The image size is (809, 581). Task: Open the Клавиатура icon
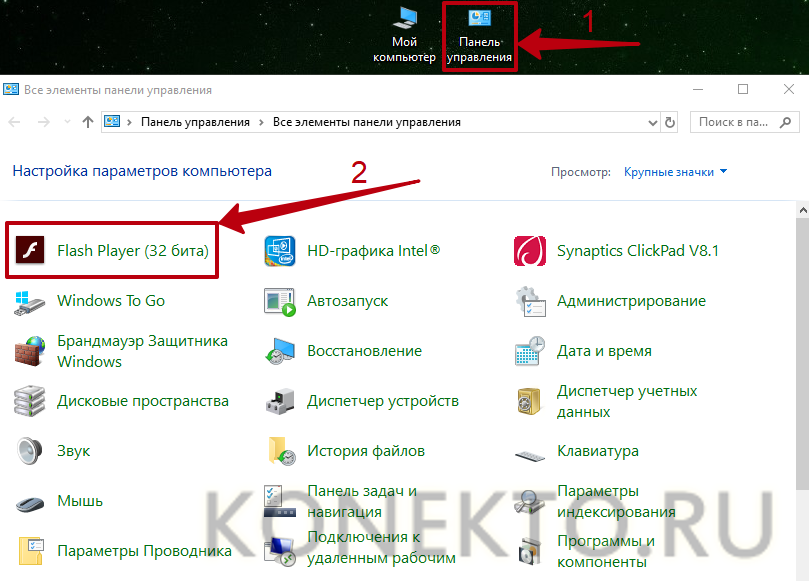pos(529,451)
